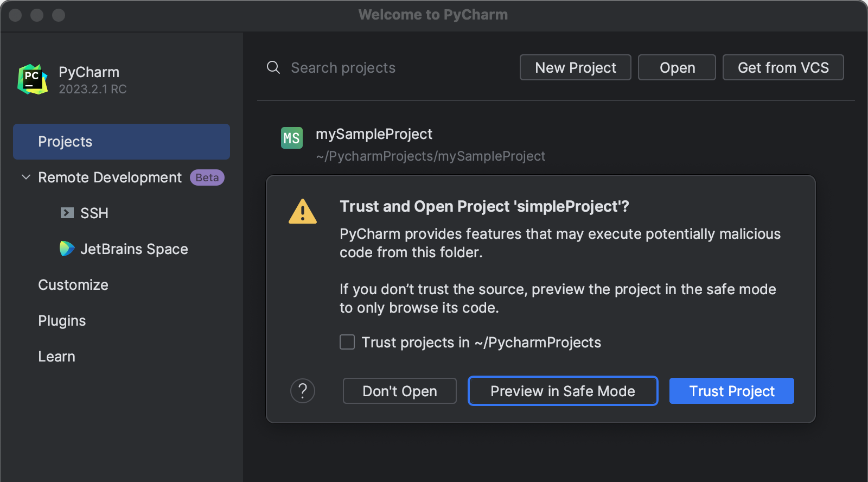Click the Trust Project button
The width and height of the screenshot is (868, 482).
tap(731, 391)
